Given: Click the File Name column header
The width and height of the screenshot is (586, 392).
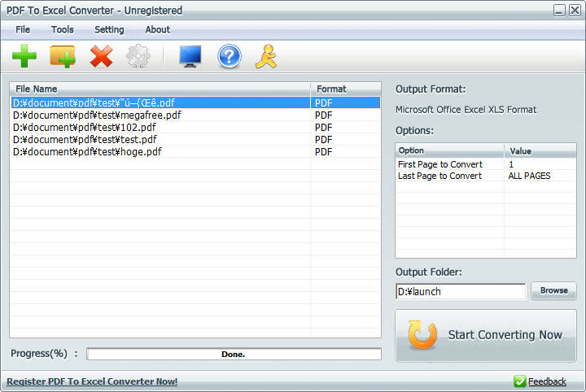Looking at the screenshot, I should click(160, 89).
